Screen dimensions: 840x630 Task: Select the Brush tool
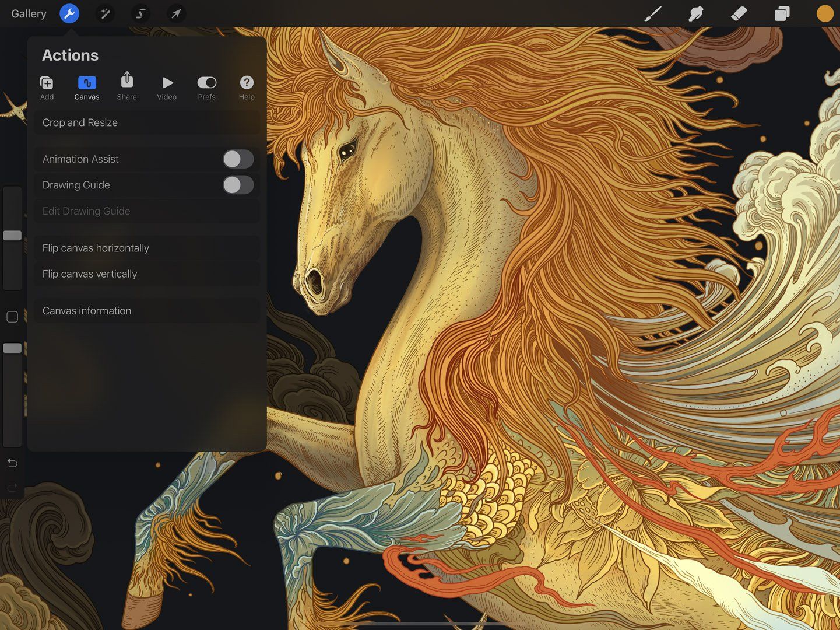click(x=653, y=13)
